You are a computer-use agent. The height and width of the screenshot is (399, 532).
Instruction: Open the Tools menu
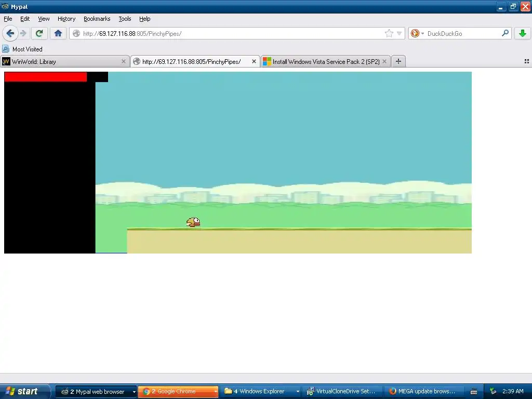[x=125, y=19]
